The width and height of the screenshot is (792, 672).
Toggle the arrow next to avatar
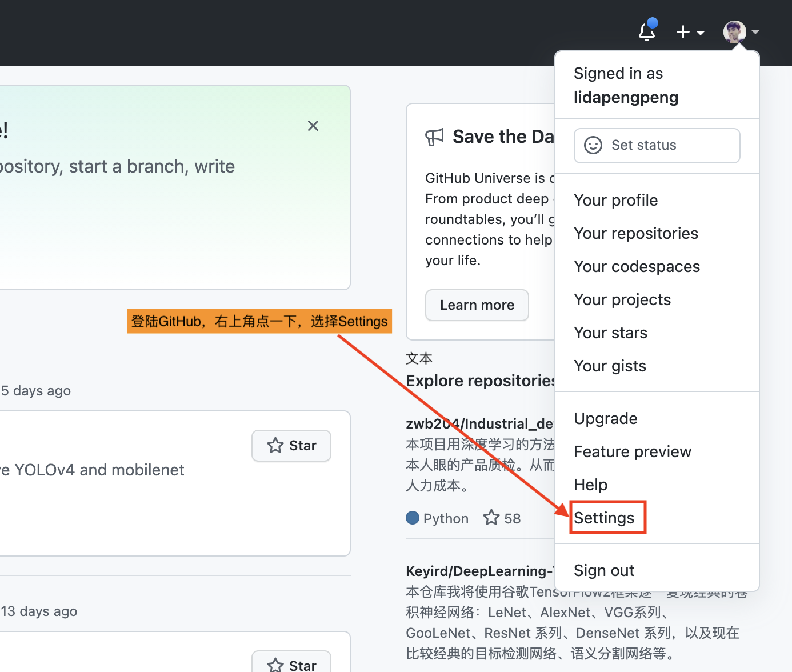pos(755,32)
